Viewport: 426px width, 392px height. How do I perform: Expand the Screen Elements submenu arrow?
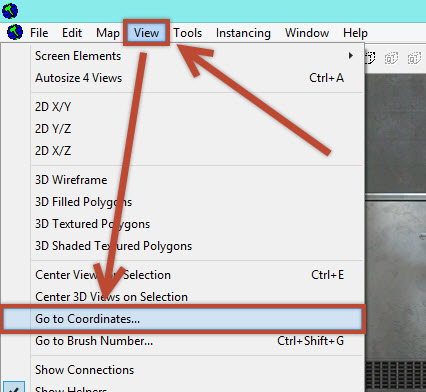coord(350,56)
